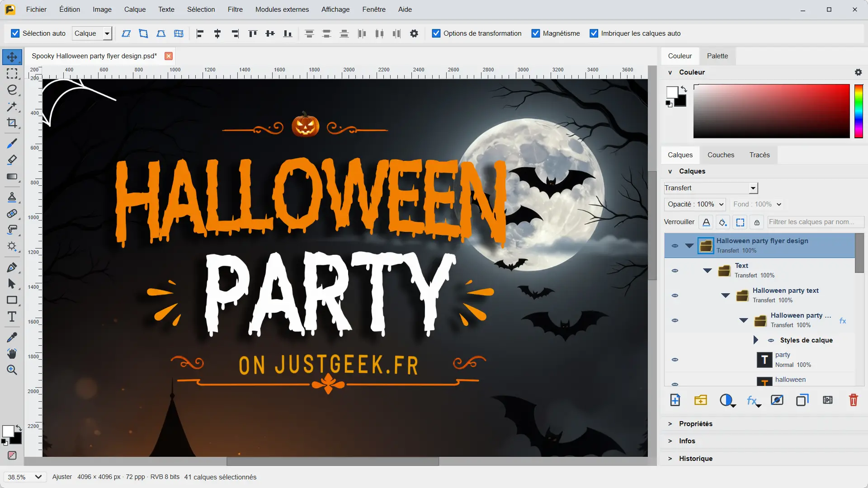Delete layer with the trash icon
This screenshot has width=868, height=488.
click(853, 400)
